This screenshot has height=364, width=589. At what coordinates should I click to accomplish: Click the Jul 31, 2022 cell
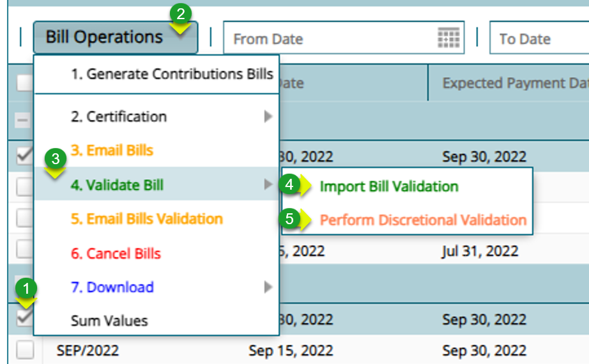click(x=480, y=250)
